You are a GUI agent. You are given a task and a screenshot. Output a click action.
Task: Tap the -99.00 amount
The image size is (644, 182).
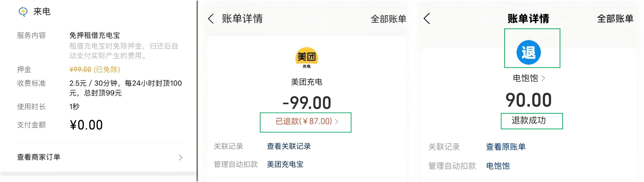[307, 103]
